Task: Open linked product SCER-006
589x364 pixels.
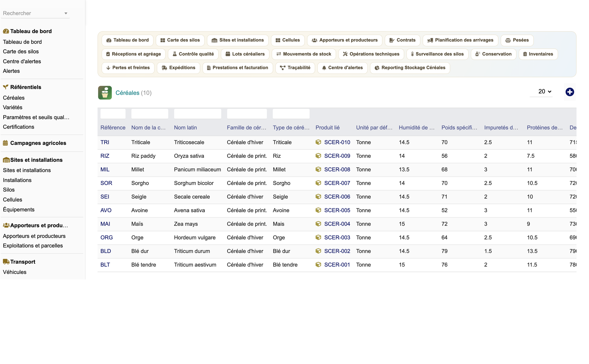Action: (337, 197)
